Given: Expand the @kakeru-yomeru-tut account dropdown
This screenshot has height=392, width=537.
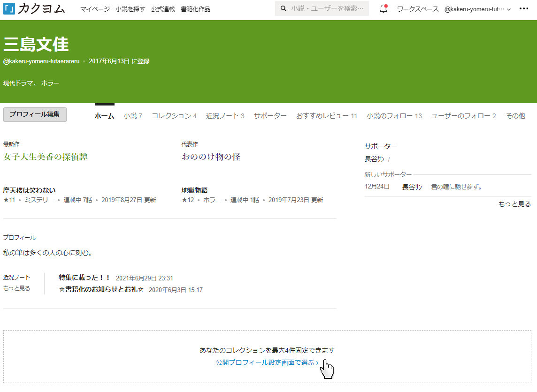Looking at the screenshot, I should tap(477, 9).
